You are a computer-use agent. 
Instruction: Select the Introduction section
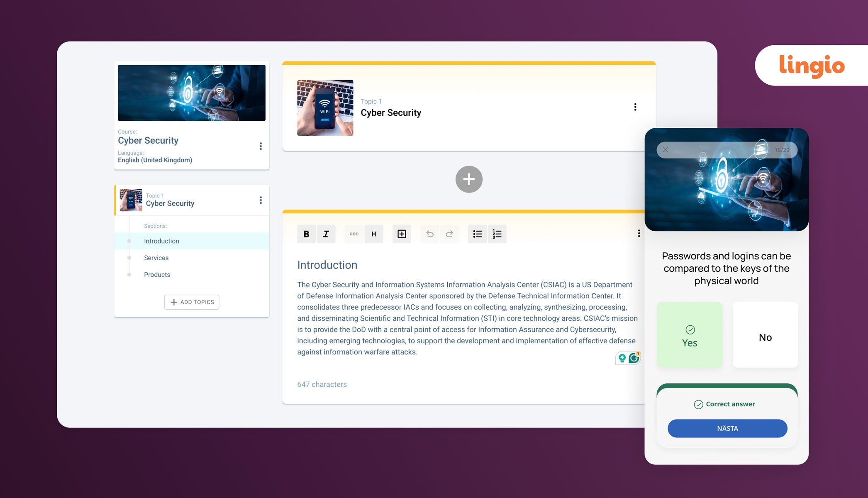pyautogui.click(x=161, y=241)
